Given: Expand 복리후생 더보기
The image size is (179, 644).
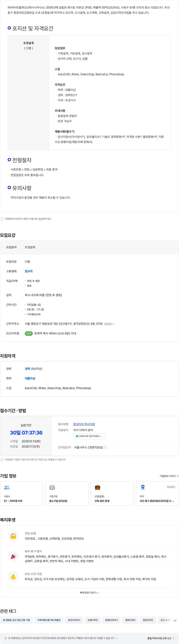Looking at the screenshot, I should [89, 592].
